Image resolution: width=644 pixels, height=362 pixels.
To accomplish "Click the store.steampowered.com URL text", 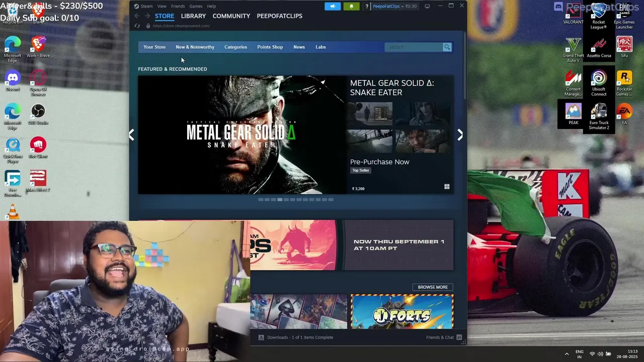I will pyautogui.click(x=181, y=26).
